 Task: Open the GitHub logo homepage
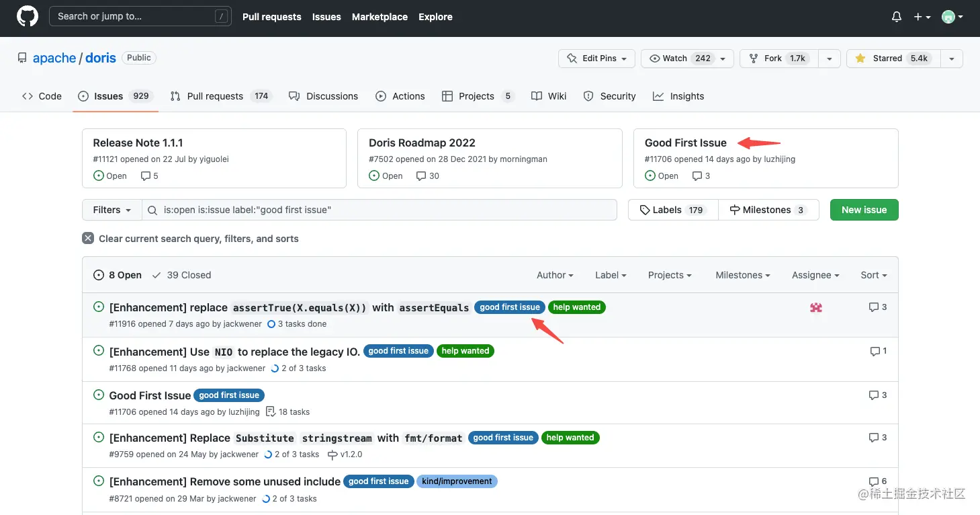(x=28, y=17)
